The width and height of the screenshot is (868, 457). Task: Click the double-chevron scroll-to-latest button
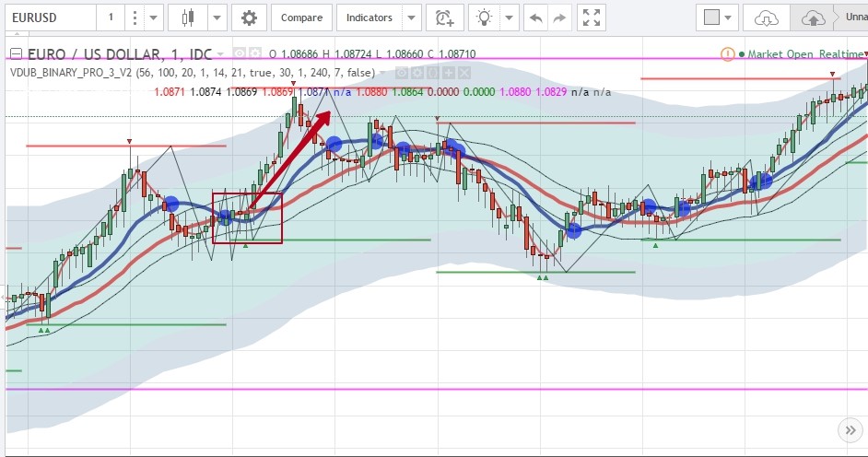tap(850, 430)
